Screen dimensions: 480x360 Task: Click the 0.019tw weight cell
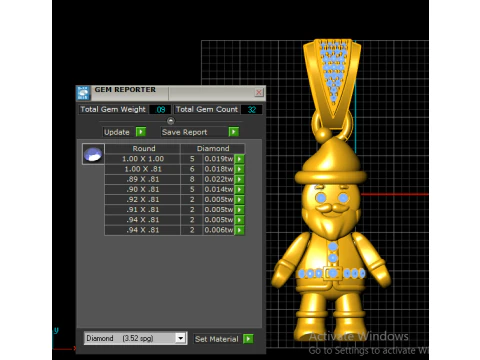pos(219,159)
